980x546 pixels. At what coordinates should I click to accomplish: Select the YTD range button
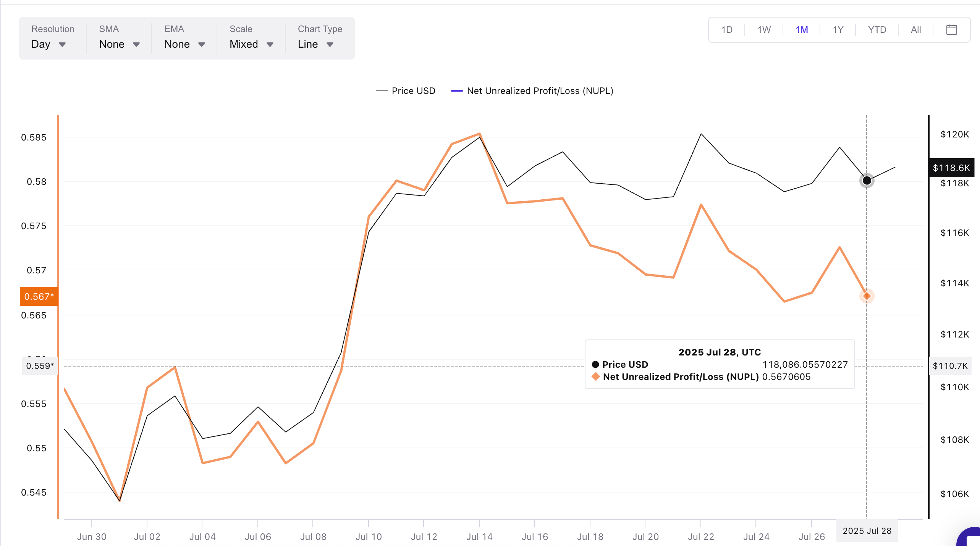[x=877, y=30]
